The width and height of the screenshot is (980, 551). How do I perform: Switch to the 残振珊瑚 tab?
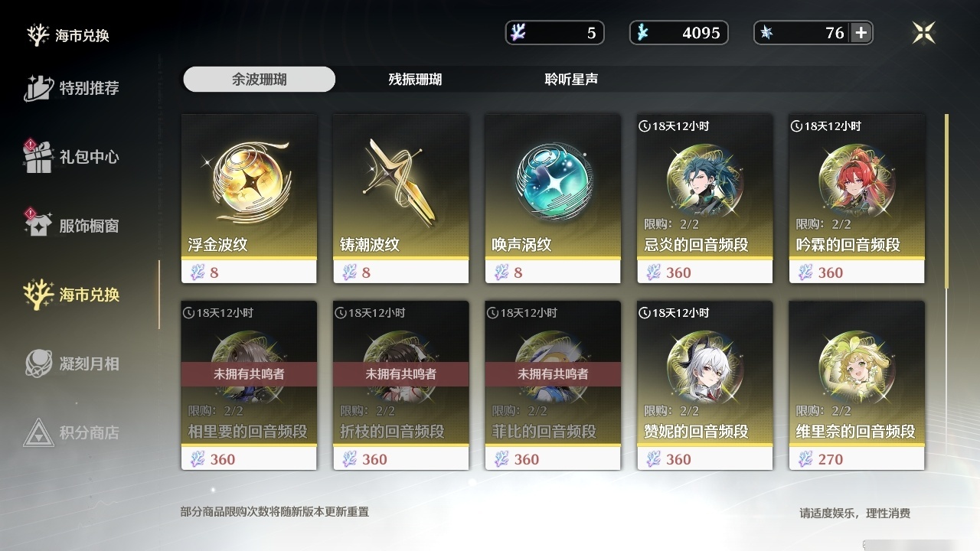415,80
